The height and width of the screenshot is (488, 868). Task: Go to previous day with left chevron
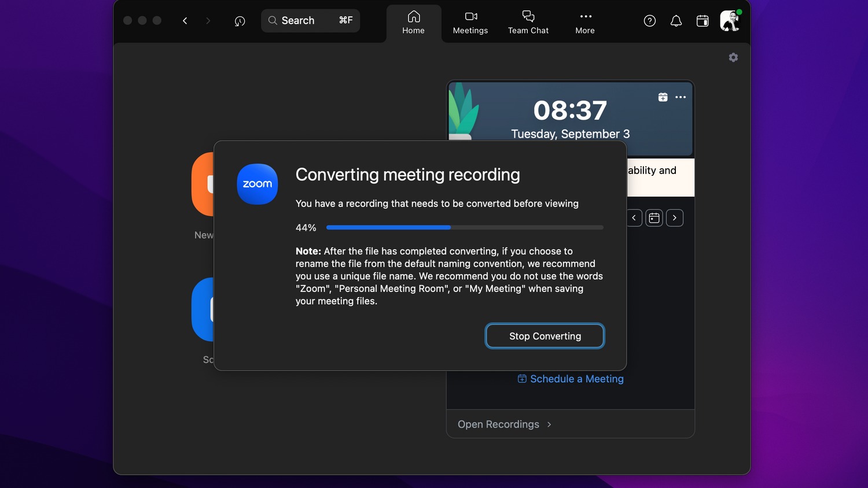634,218
